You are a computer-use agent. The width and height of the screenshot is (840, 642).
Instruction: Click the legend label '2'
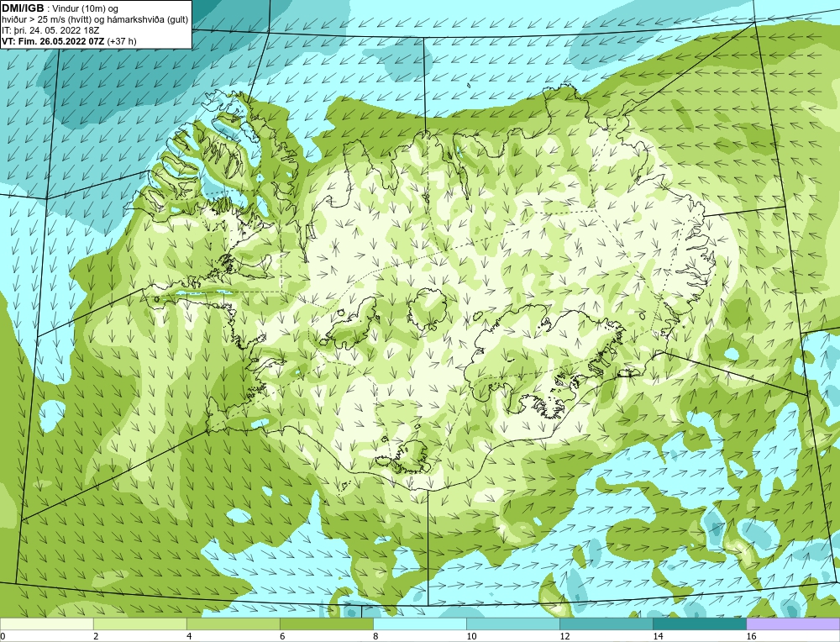tap(96, 636)
